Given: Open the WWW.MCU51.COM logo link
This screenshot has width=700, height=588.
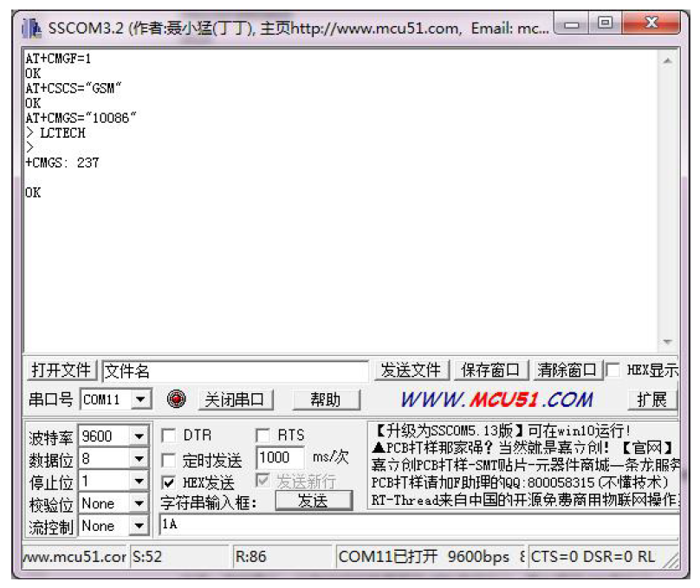Looking at the screenshot, I should [497, 399].
